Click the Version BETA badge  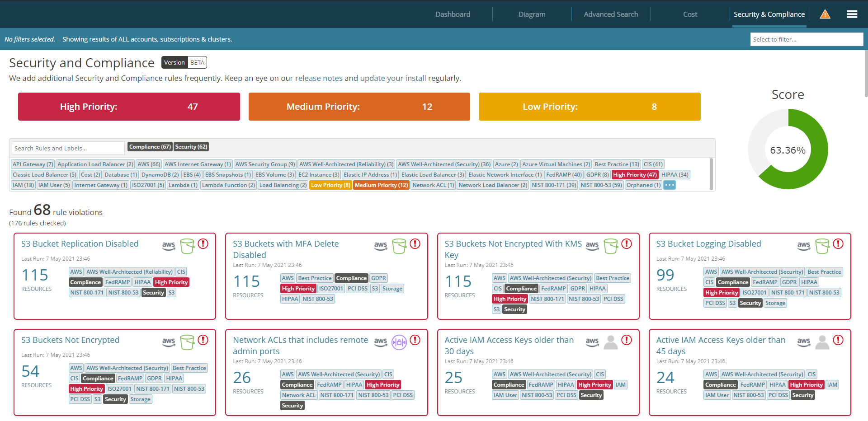184,62
